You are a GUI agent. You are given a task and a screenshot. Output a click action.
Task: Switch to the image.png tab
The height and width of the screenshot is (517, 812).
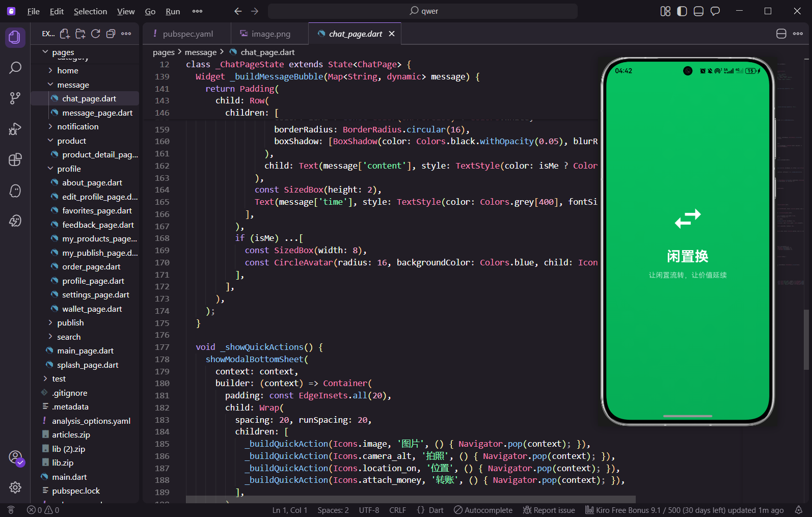[269, 34]
